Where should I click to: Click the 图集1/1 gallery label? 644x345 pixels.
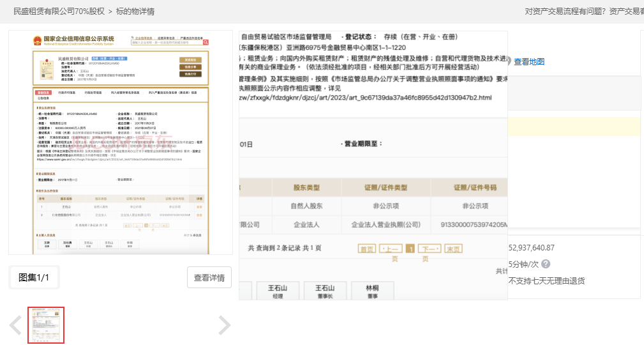[x=34, y=277]
